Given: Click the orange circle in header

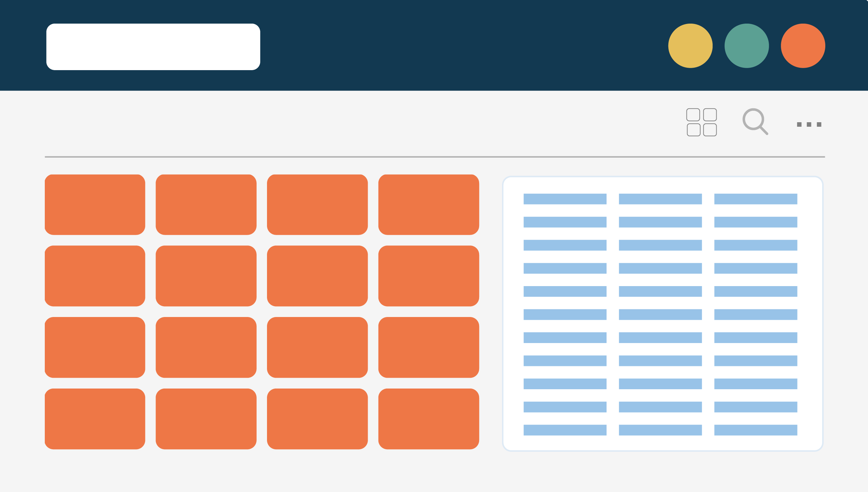Looking at the screenshot, I should 803,46.
